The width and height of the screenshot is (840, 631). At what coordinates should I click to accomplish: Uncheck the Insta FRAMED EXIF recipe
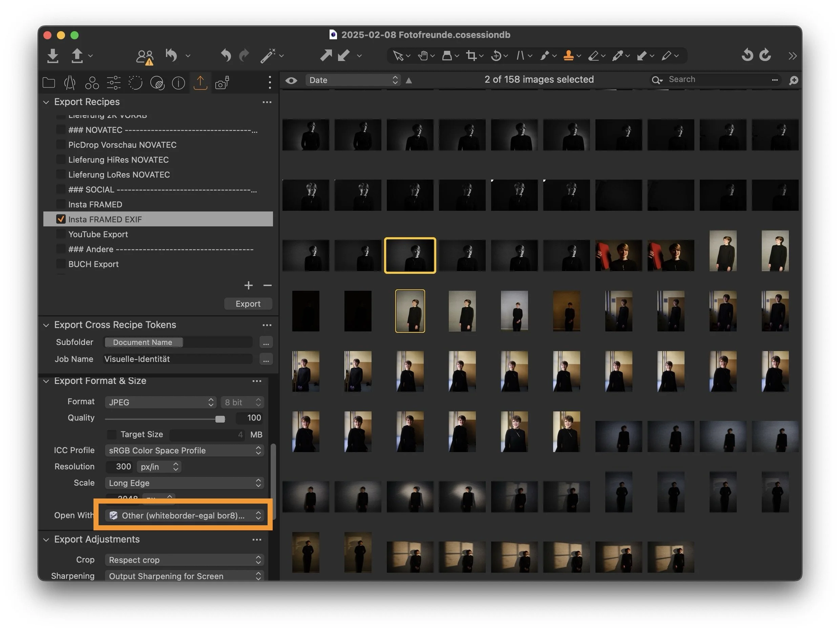point(60,219)
